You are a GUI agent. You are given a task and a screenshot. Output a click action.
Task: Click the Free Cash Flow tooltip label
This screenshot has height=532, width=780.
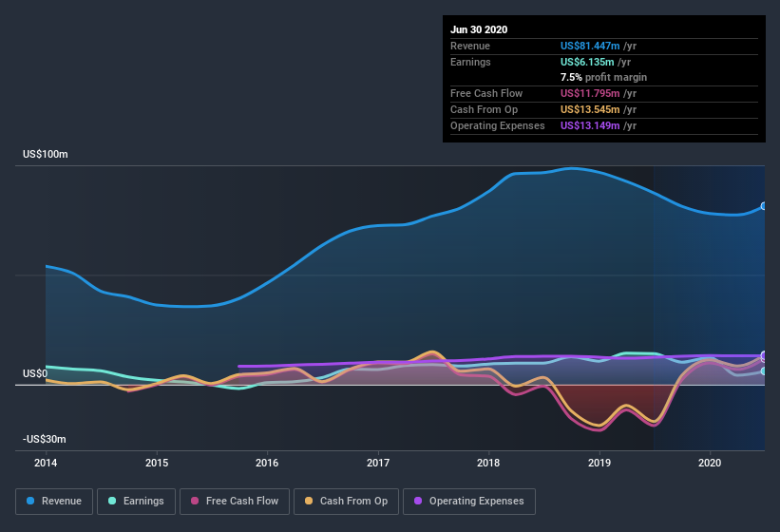click(486, 93)
